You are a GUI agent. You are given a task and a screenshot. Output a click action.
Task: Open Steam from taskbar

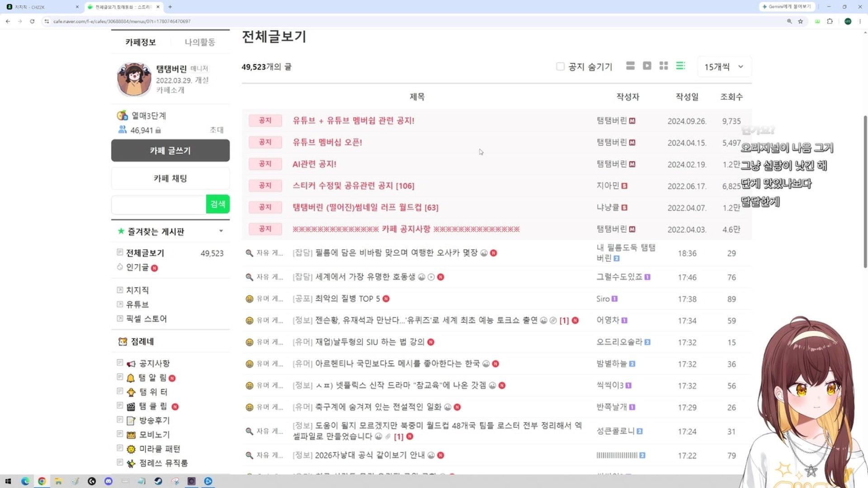(158, 481)
